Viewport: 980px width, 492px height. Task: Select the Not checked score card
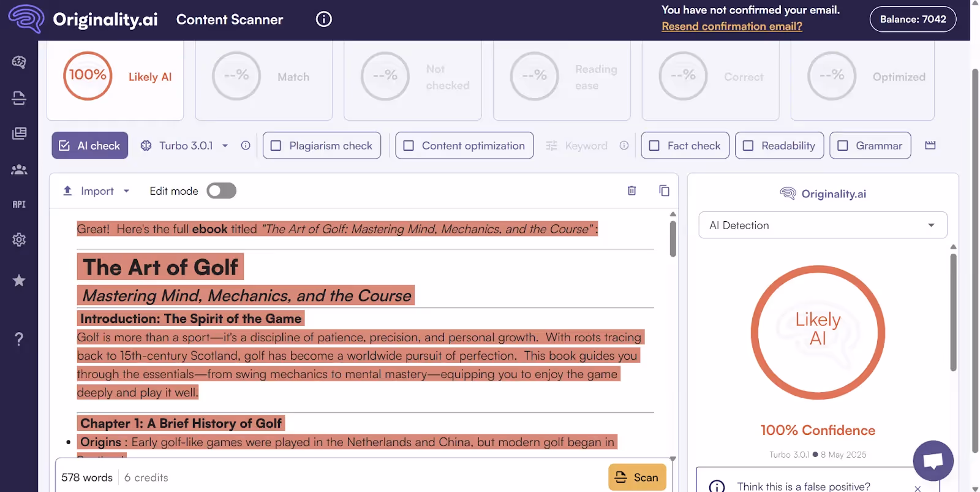pos(412,80)
